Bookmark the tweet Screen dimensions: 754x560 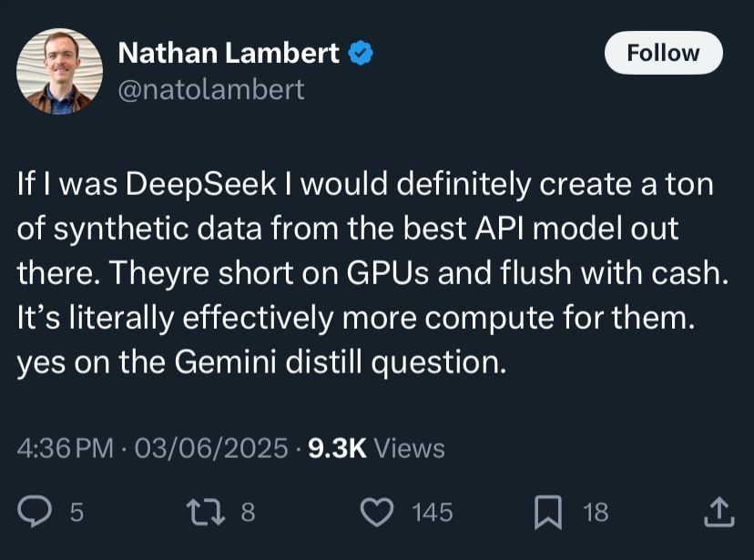546,512
